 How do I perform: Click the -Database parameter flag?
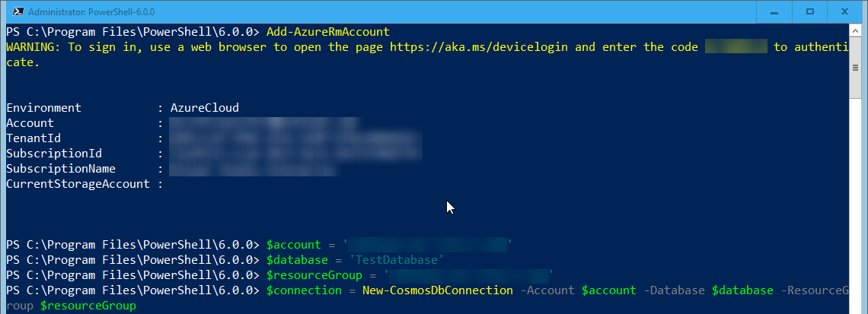pos(674,290)
